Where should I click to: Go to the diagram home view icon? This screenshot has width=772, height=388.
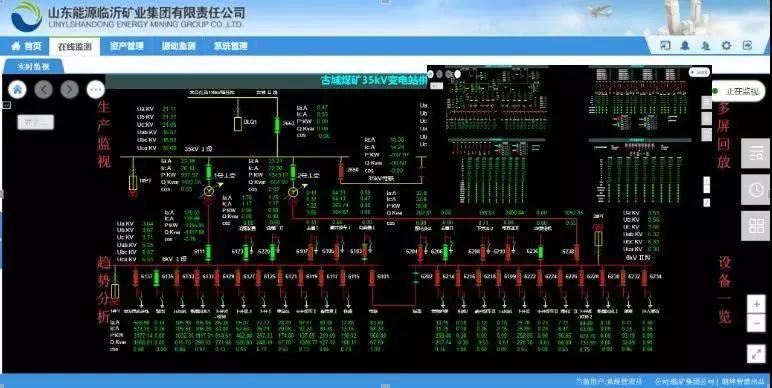[x=17, y=89]
